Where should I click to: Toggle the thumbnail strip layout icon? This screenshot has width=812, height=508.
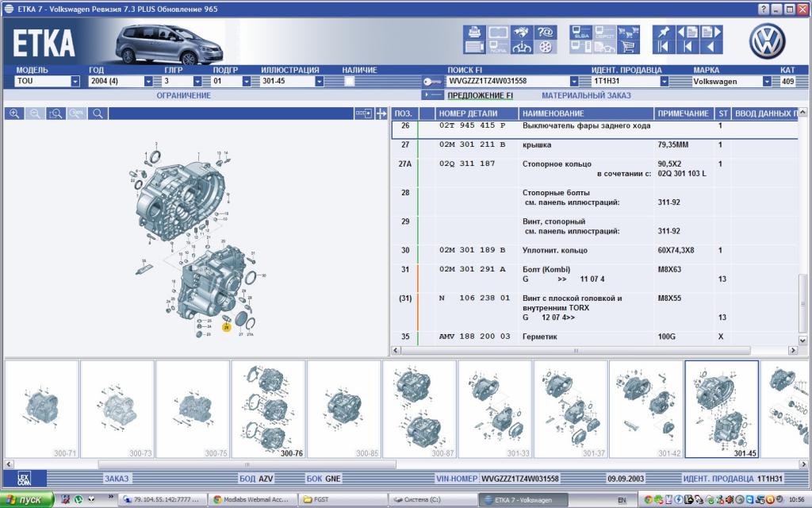pos(363,114)
